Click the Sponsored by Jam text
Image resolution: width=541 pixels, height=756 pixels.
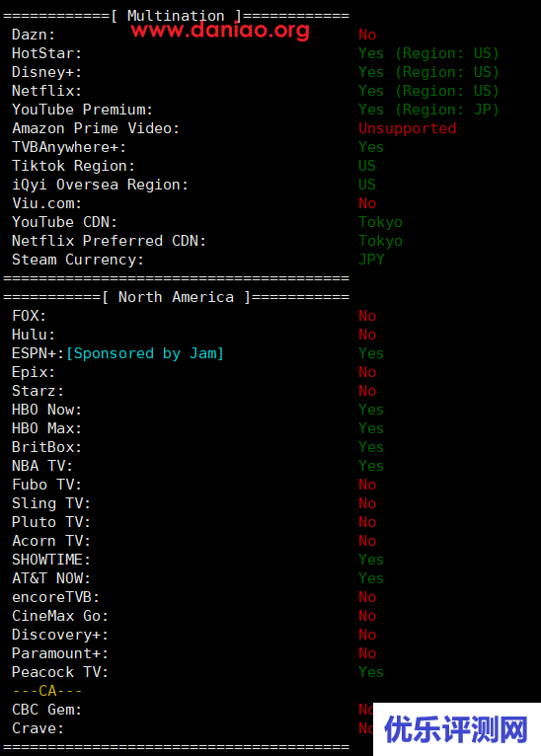click(x=145, y=353)
